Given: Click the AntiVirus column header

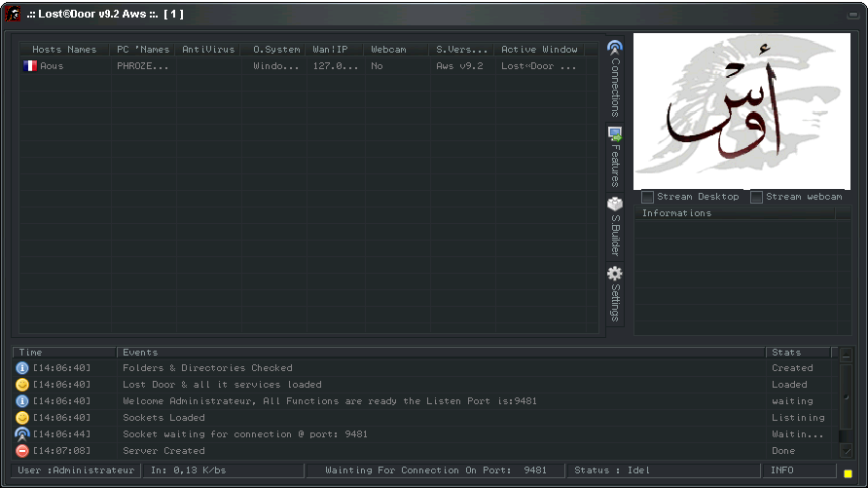Looking at the screenshot, I should pyautogui.click(x=208, y=50).
